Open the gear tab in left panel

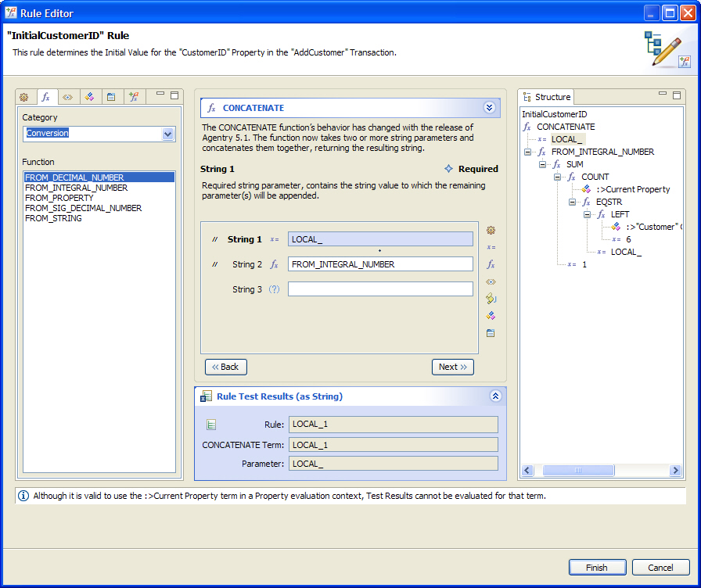[23, 97]
